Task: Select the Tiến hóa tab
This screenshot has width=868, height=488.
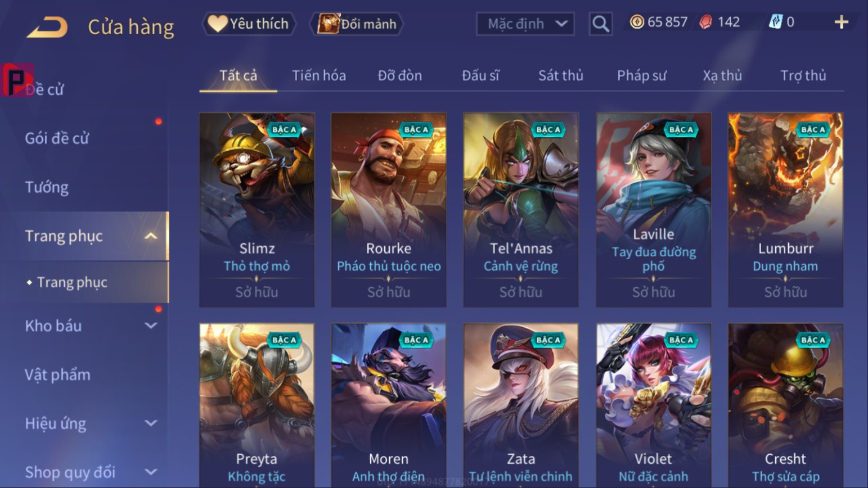Action: (x=319, y=75)
